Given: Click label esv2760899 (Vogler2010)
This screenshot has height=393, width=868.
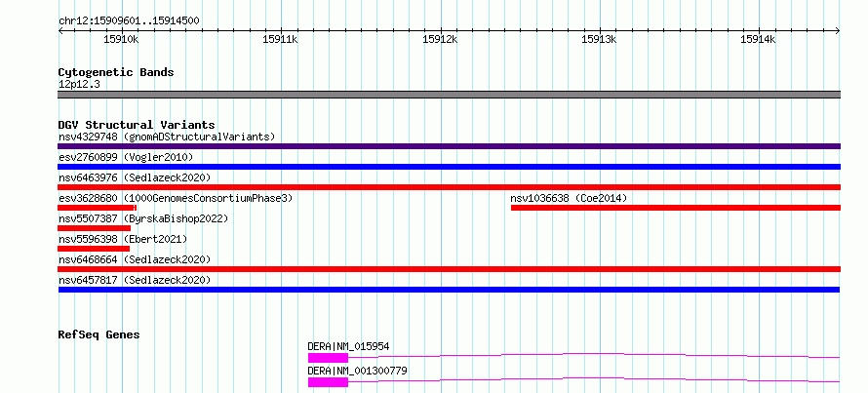Looking at the screenshot, I should pyautogui.click(x=126, y=157).
